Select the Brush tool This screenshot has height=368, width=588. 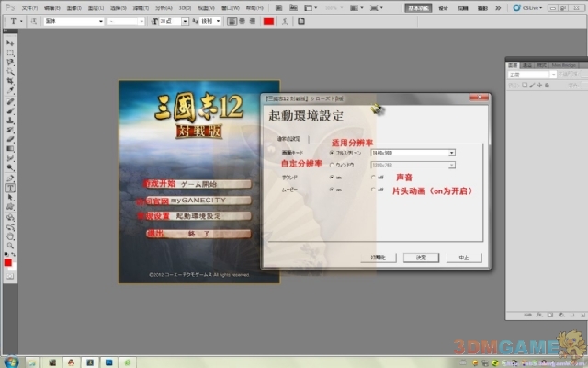(x=10, y=110)
